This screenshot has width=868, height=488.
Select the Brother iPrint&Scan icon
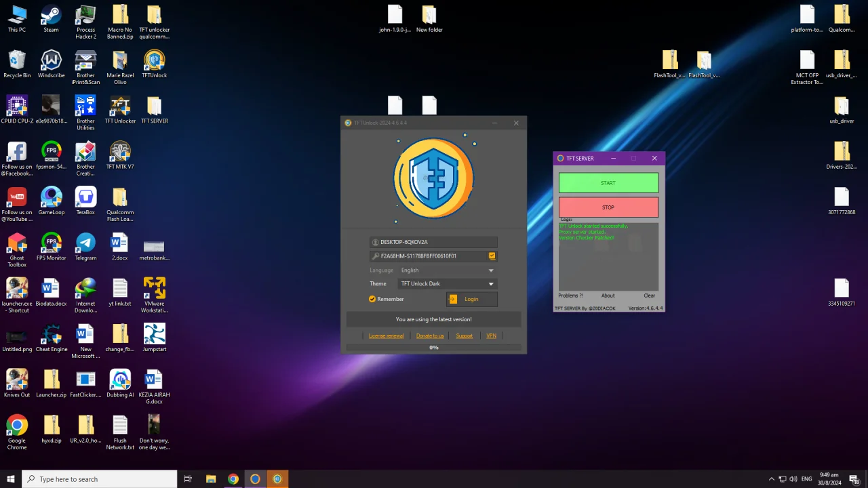pos(85,68)
